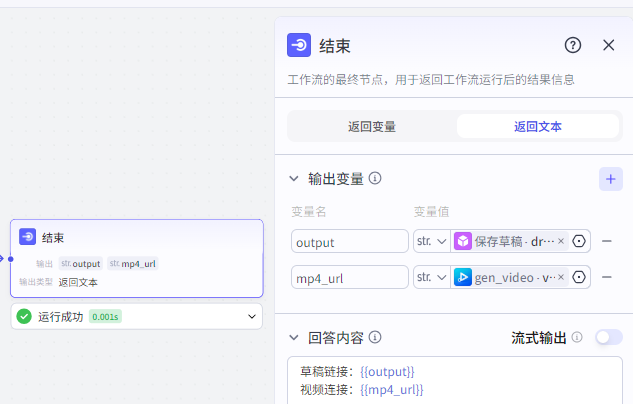Select the 返回文本 tab
The width and height of the screenshot is (633, 404).
click(537, 126)
